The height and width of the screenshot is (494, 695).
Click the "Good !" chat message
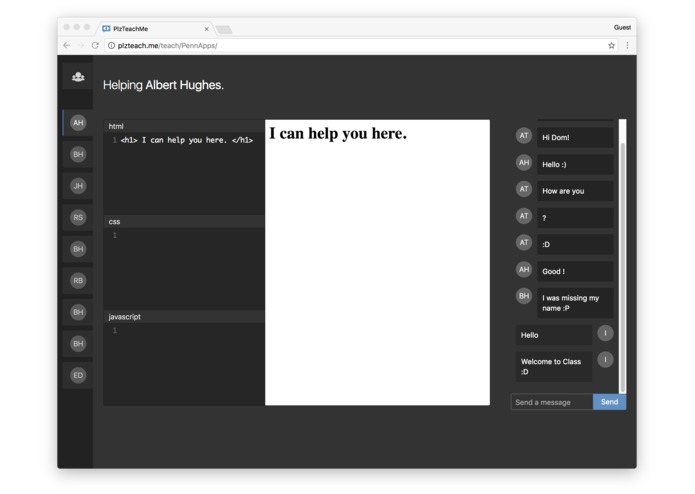[x=575, y=271]
